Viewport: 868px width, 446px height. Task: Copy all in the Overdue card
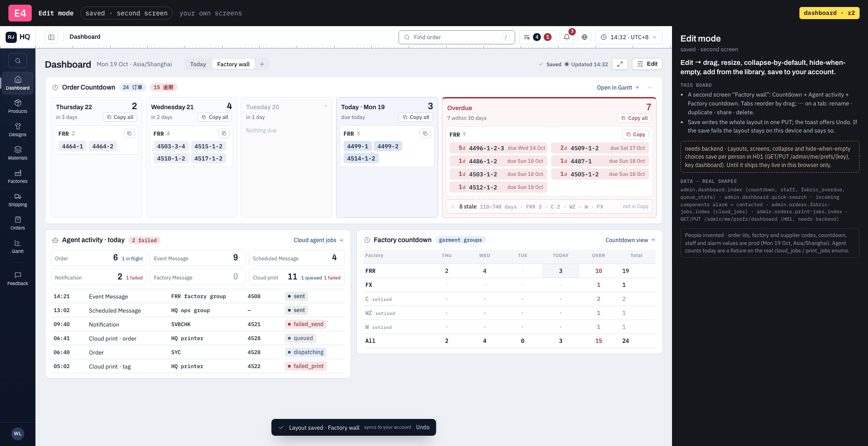634,118
